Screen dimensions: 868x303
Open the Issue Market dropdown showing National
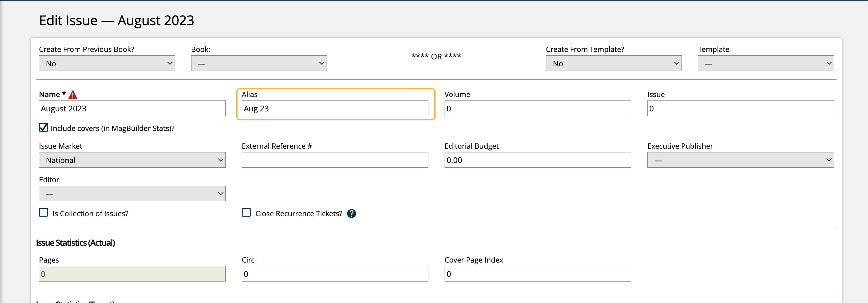[x=132, y=160]
